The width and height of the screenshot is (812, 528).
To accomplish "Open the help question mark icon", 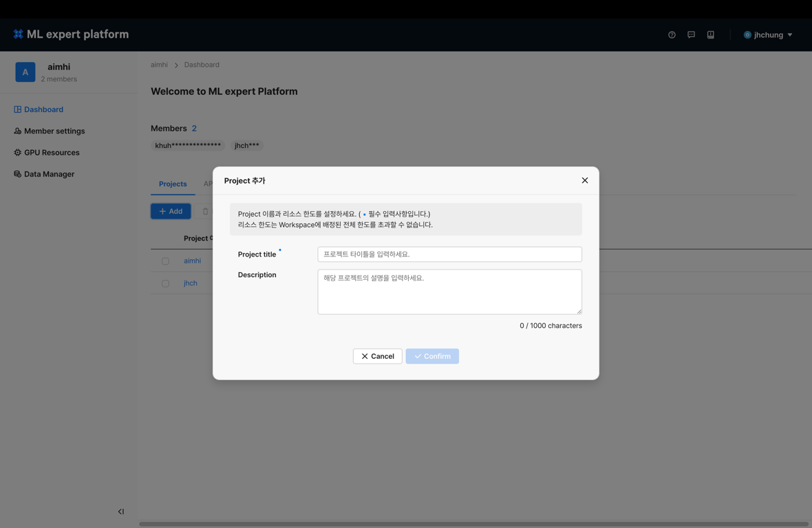I will (672, 34).
